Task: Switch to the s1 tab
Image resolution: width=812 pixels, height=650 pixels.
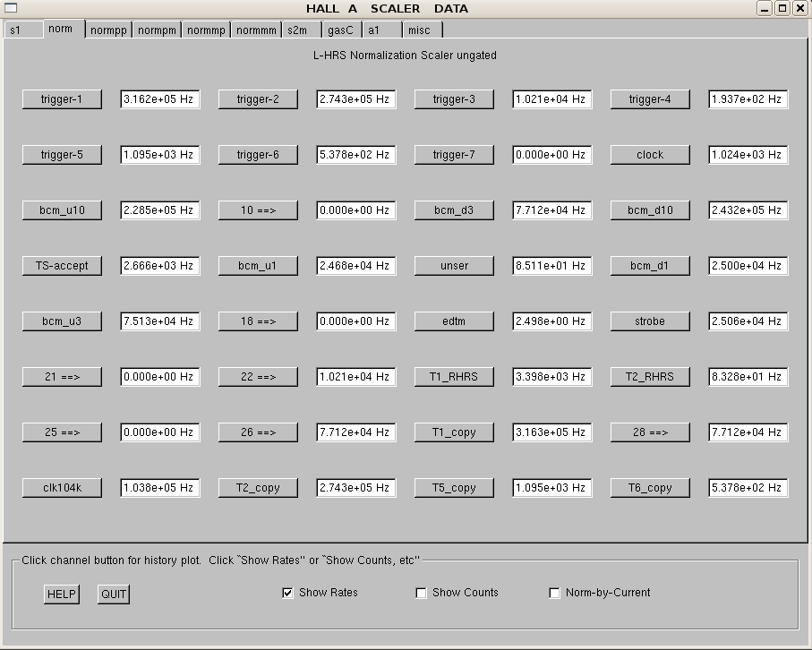Action: (x=23, y=30)
